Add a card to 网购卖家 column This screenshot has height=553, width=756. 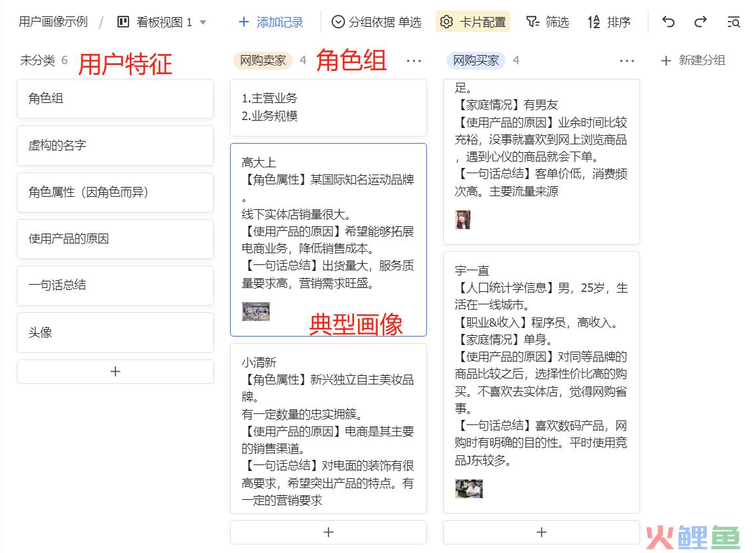tap(328, 532)
